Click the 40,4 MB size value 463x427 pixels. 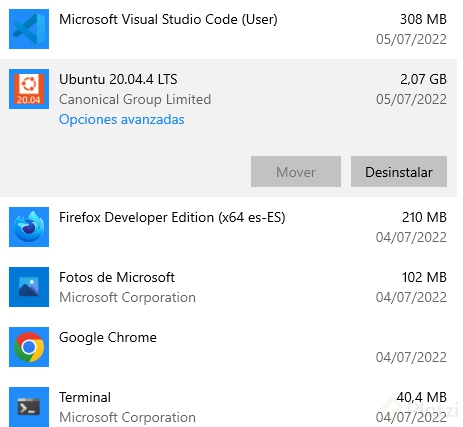click(422, 397)
